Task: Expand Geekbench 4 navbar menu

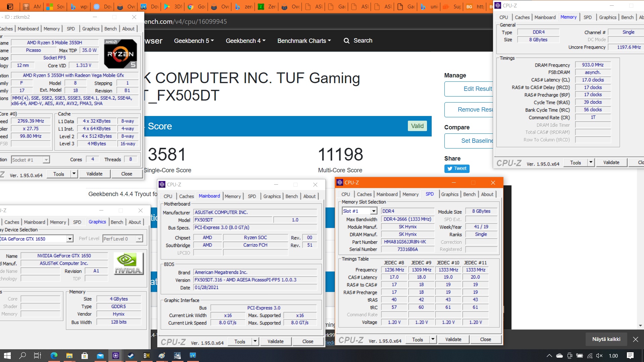Action: (246, 41)
